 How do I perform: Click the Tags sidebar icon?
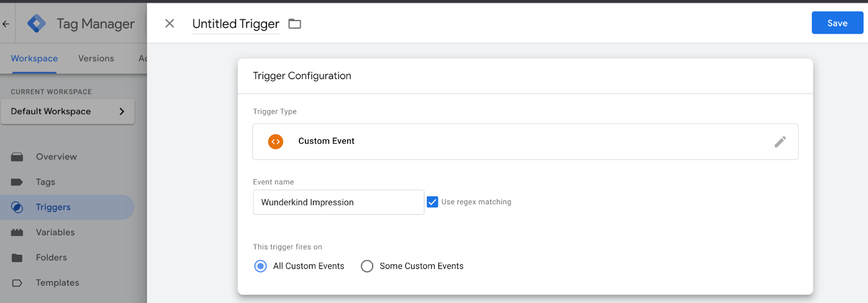[x=17, y=182]
